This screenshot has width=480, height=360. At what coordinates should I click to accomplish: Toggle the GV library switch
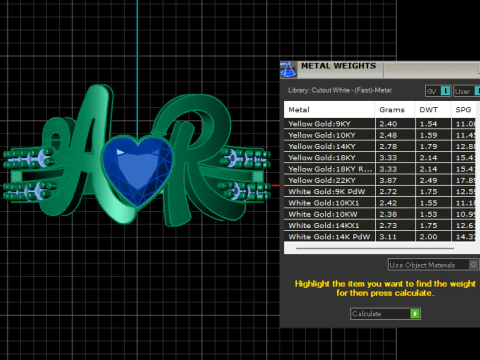click(x=438, y=91)
